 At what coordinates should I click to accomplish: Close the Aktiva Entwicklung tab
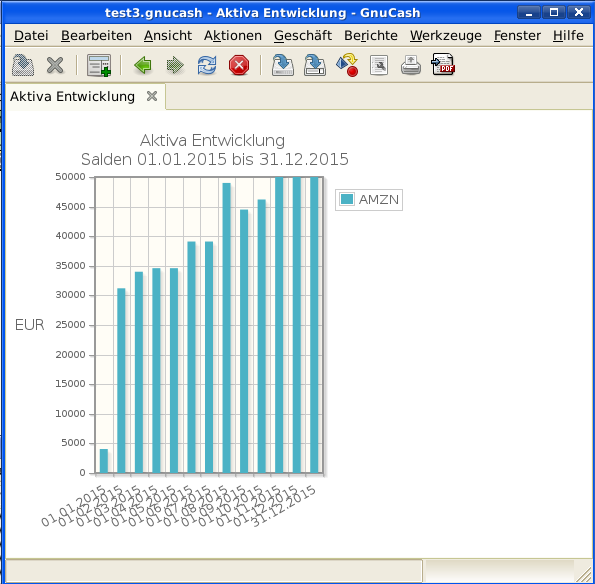click(152, 96)
